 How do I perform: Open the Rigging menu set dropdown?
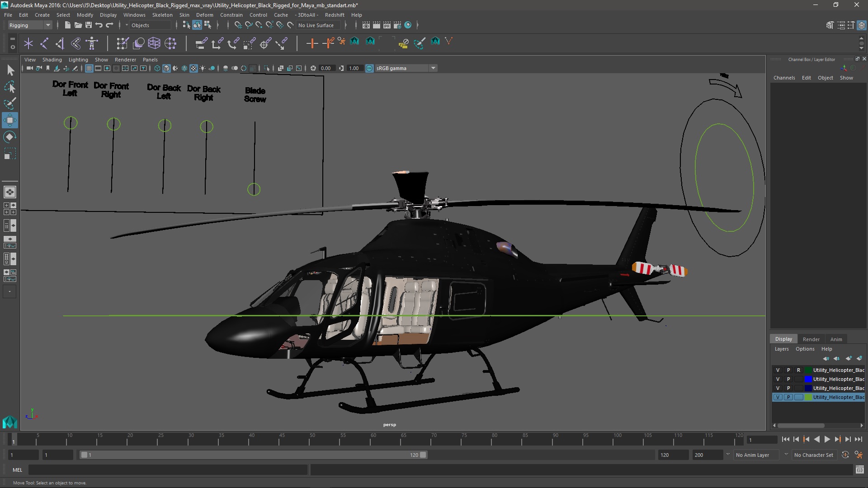(x=29, y=25)
